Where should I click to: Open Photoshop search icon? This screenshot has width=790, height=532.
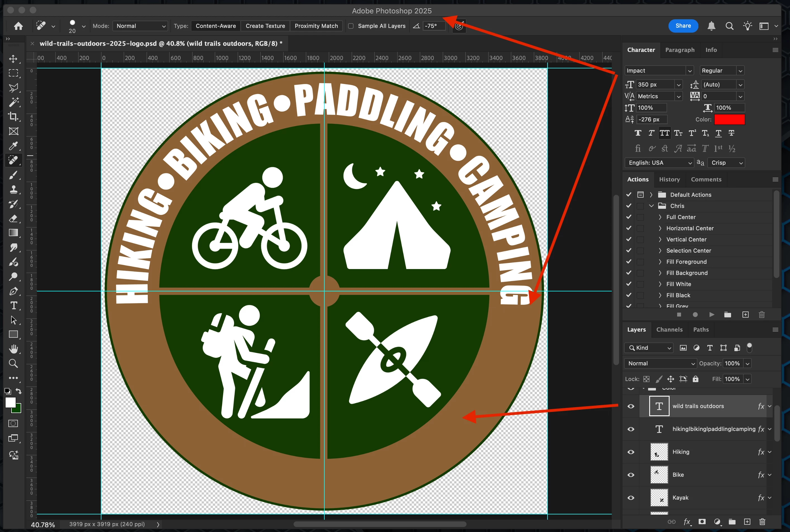point(729,26)
